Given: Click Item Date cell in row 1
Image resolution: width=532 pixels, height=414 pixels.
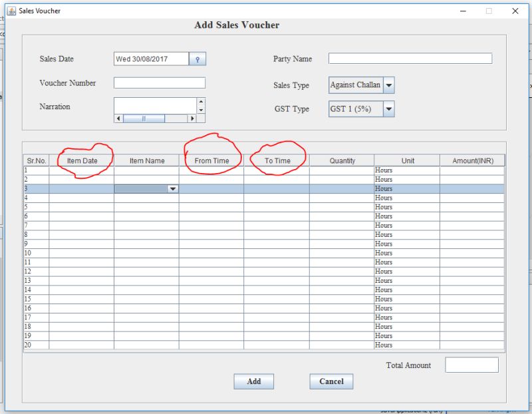Looking at the screenshot, I should click(x=81, y=170).
